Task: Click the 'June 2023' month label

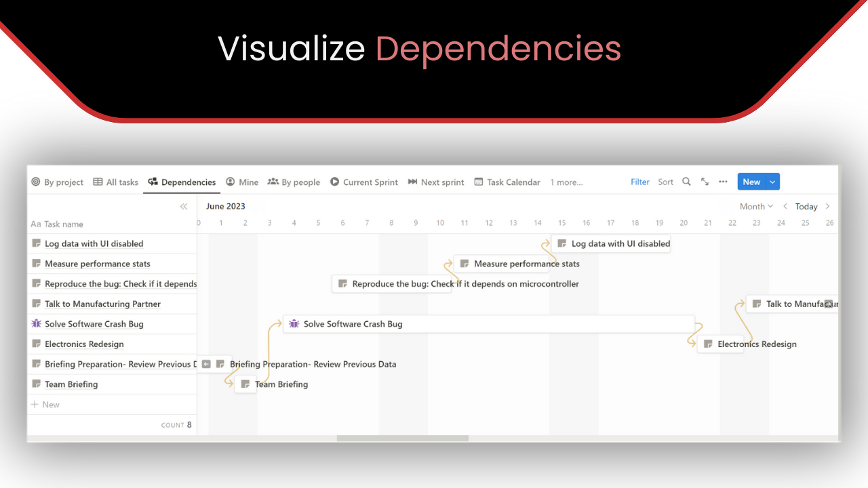Action: (x=226, y=207)
